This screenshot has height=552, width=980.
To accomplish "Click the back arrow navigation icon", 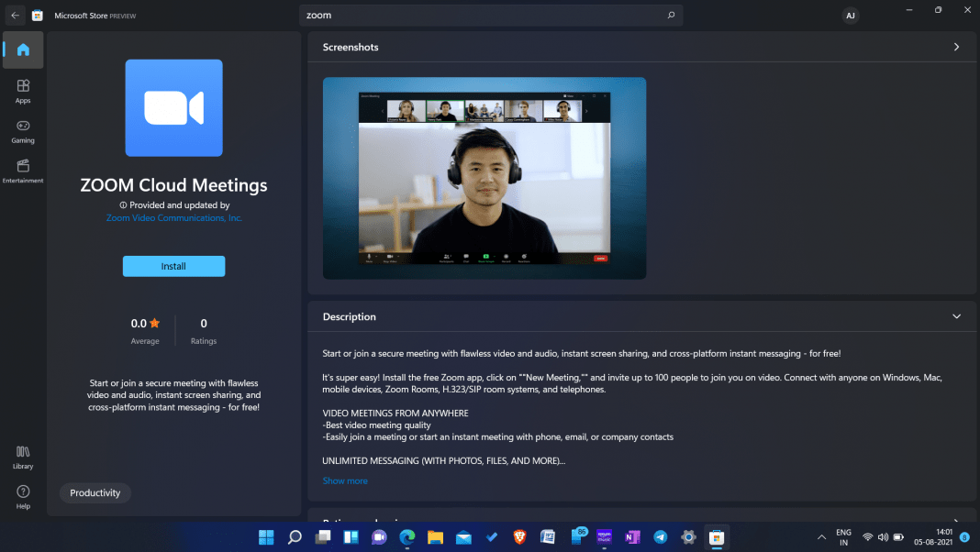I will [x=13, y=15].
